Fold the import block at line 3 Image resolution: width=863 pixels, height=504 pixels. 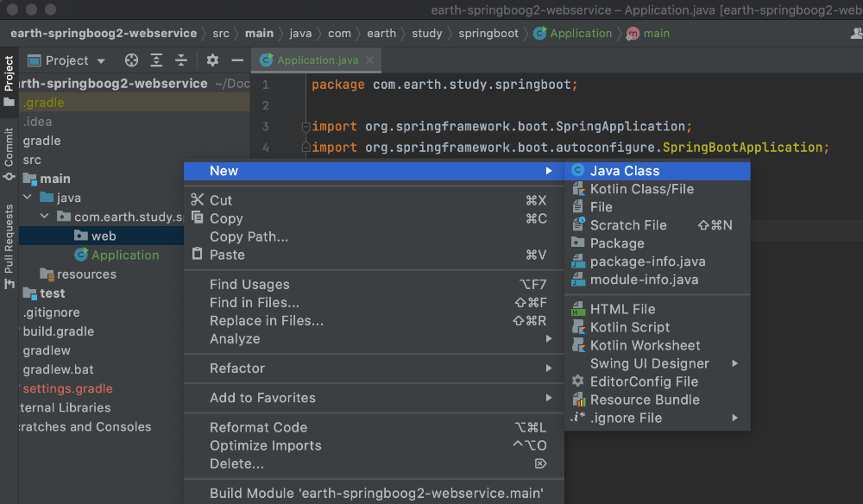pos(306,127)
